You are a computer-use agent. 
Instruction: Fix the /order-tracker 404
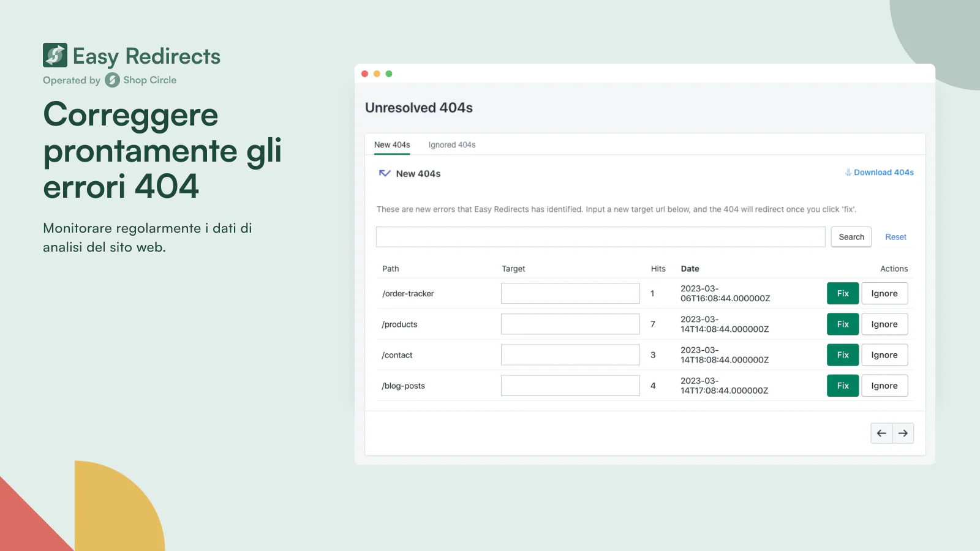[x=843, y=293]
